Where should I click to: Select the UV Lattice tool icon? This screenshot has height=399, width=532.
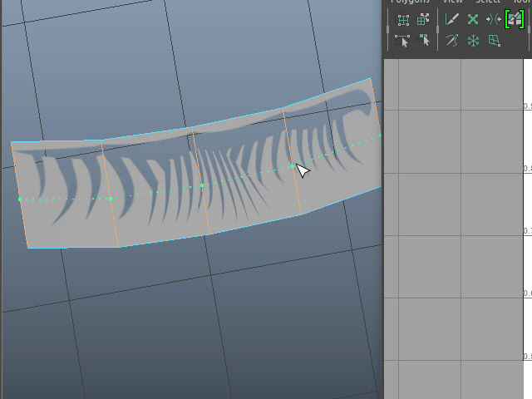click(403, 19)
